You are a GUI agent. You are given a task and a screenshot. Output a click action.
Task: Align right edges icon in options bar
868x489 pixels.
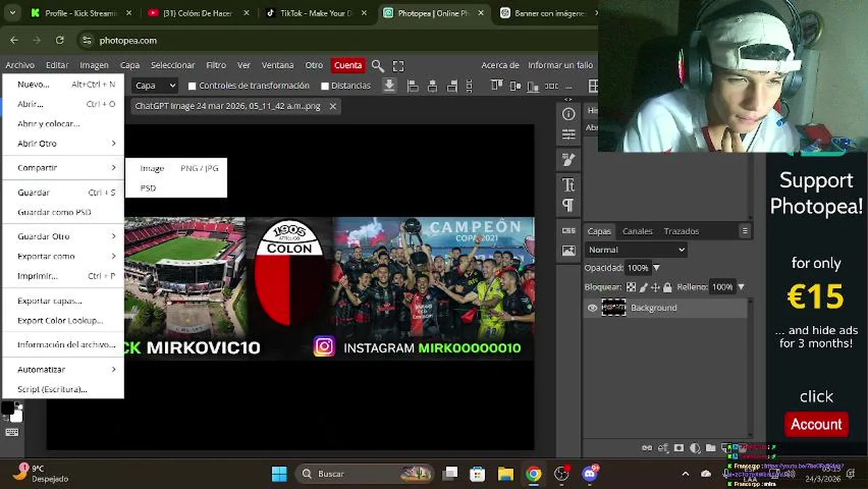tap(452, 86)
